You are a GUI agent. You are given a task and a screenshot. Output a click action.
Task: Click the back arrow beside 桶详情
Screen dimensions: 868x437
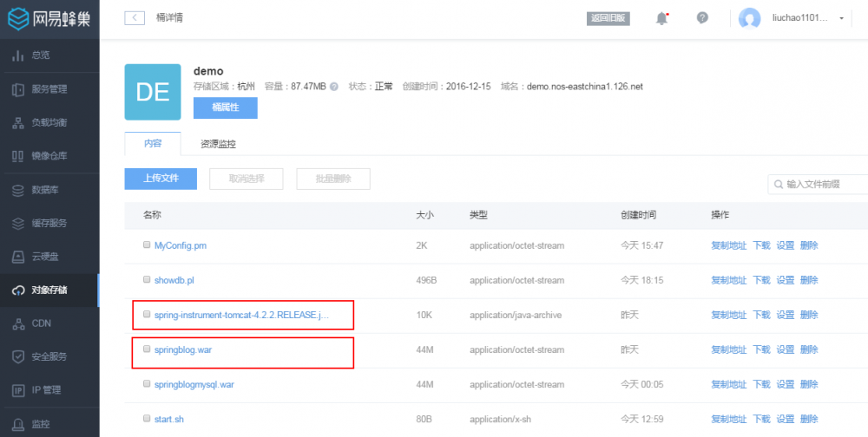(135, 17)
